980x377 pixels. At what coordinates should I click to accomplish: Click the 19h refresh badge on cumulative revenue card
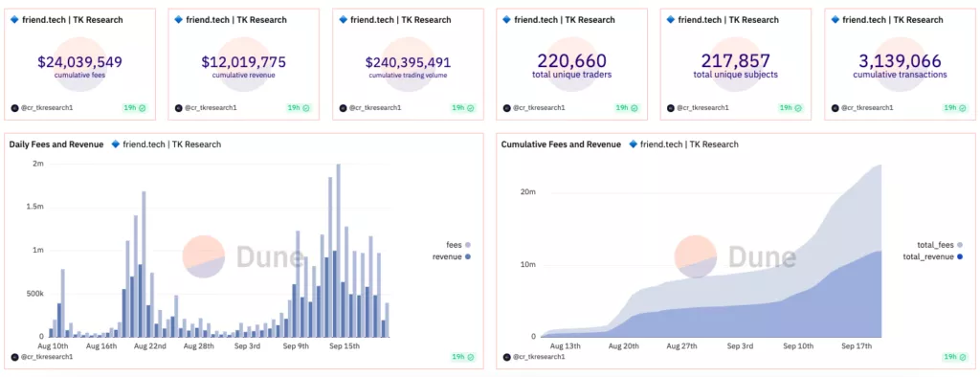tap(299, 107)
